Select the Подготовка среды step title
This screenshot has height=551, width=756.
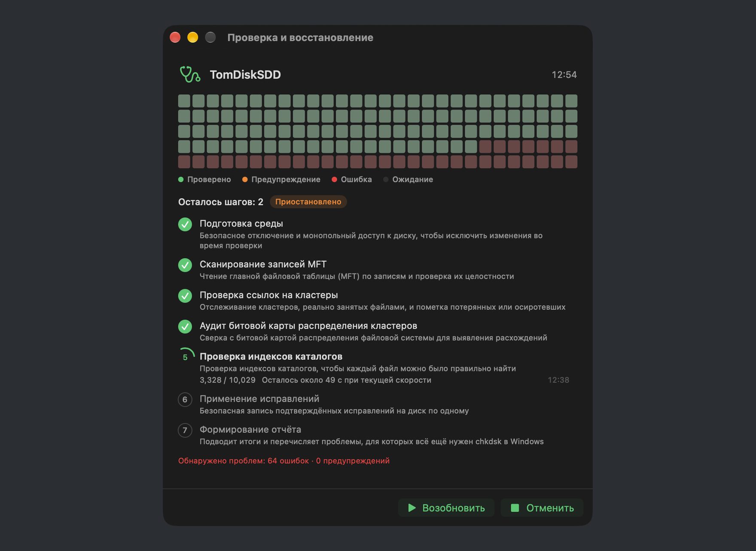[241, 223]
